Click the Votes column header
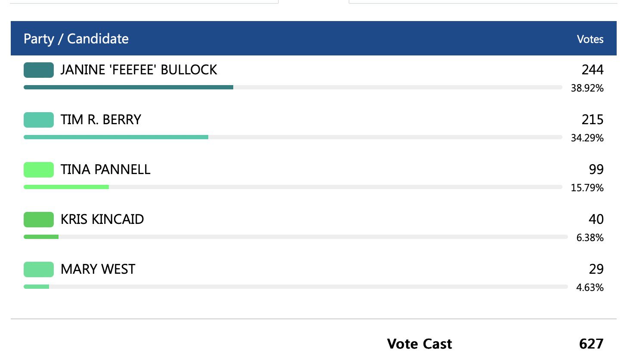 click(590, 39)
